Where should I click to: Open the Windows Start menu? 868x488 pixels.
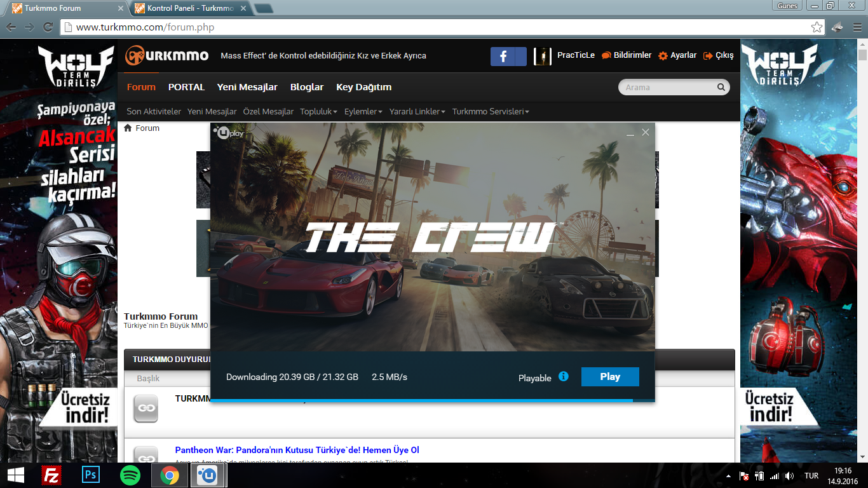click(15, 475)
